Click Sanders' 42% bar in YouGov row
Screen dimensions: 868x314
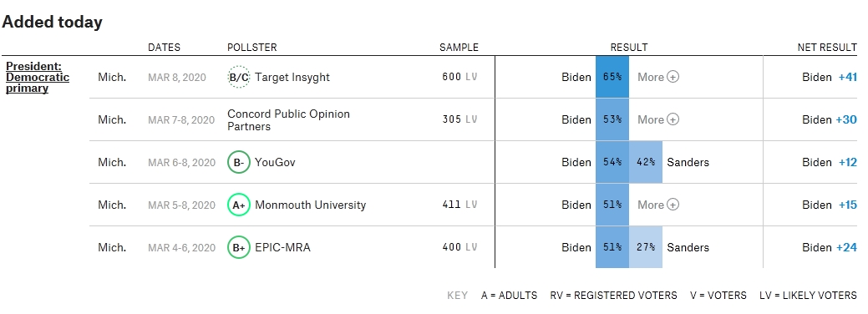(x=646, y=162)
